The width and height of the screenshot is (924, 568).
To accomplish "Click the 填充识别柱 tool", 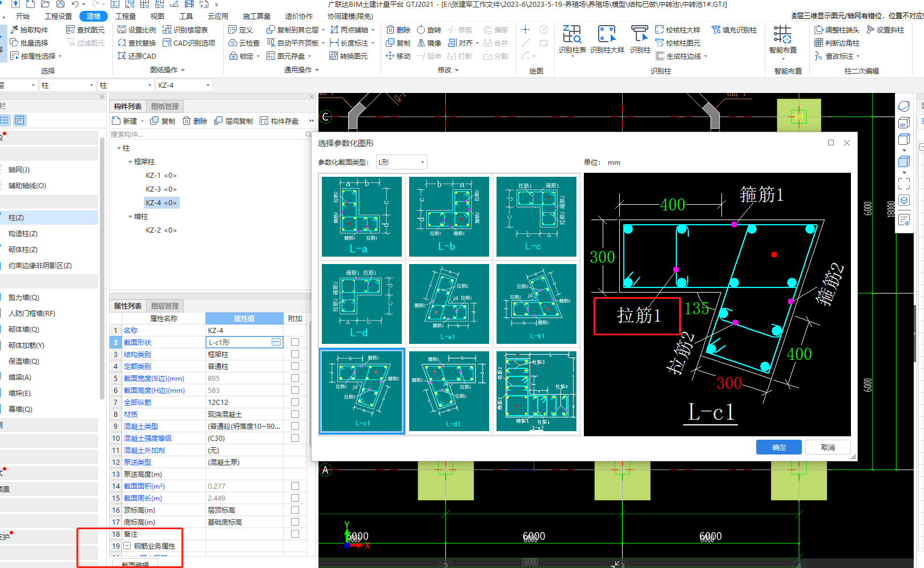I will pos(735,30).
